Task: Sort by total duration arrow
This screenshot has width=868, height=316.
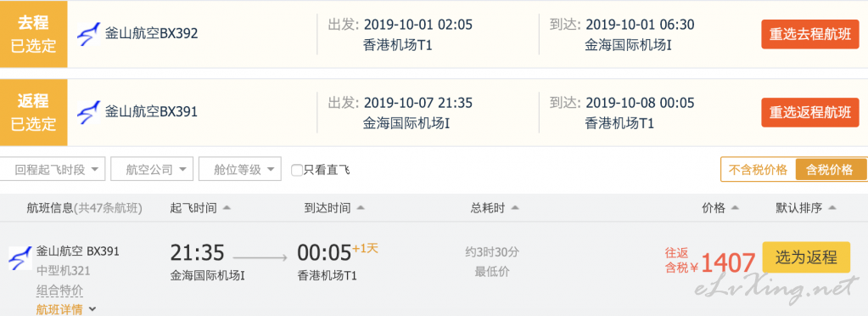Action: point(515,208)
